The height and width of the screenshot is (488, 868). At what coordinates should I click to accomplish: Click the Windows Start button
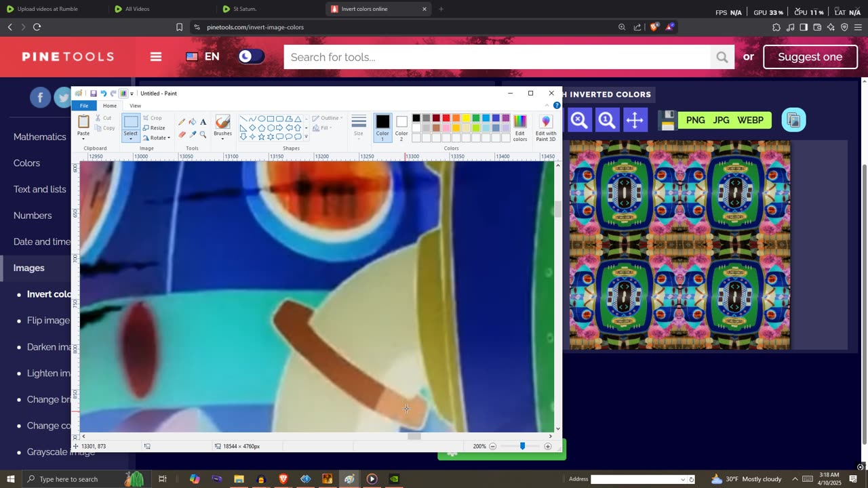point(10,479)
